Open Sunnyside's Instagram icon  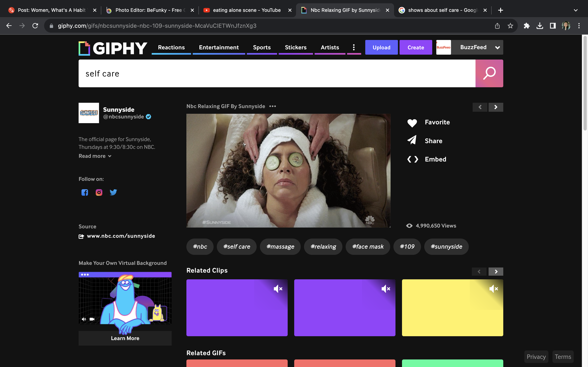tap(99, 192)
